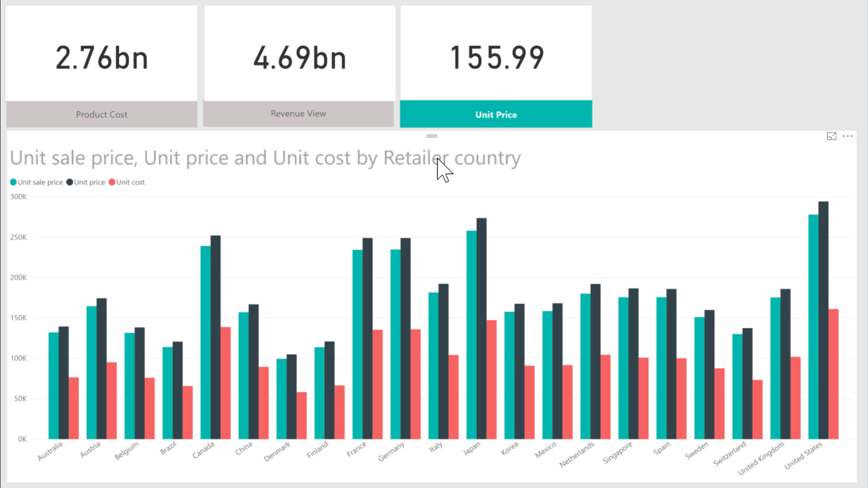Click the Korea axis label
The image size is (868, 488).
click(x=509, y=449)
